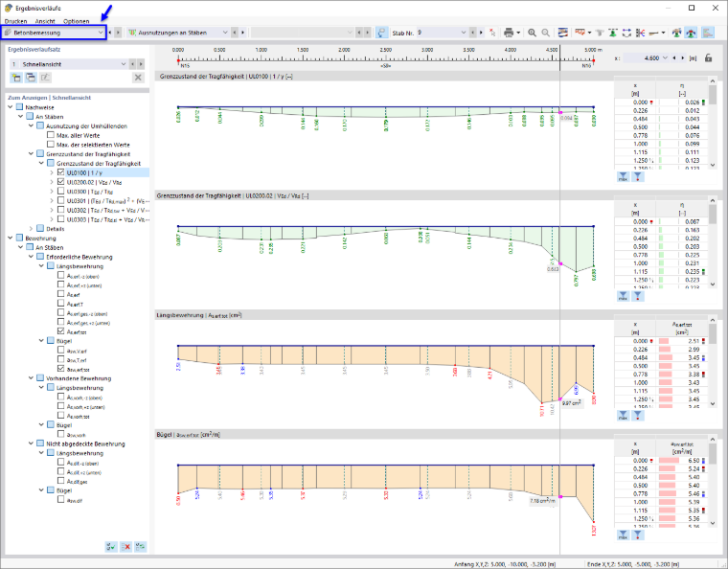This screenshot has height=569, width=728.
Task: Select Nicht abgedeckte Bewehrung tree item
Action: click(x=85, y=444)
